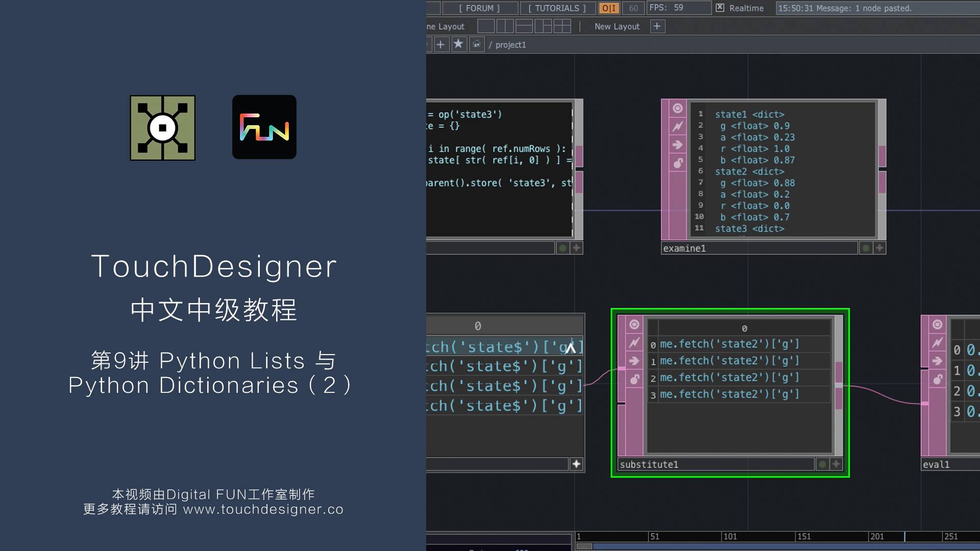Click the green display dot on examine1

tap(866, 248)
